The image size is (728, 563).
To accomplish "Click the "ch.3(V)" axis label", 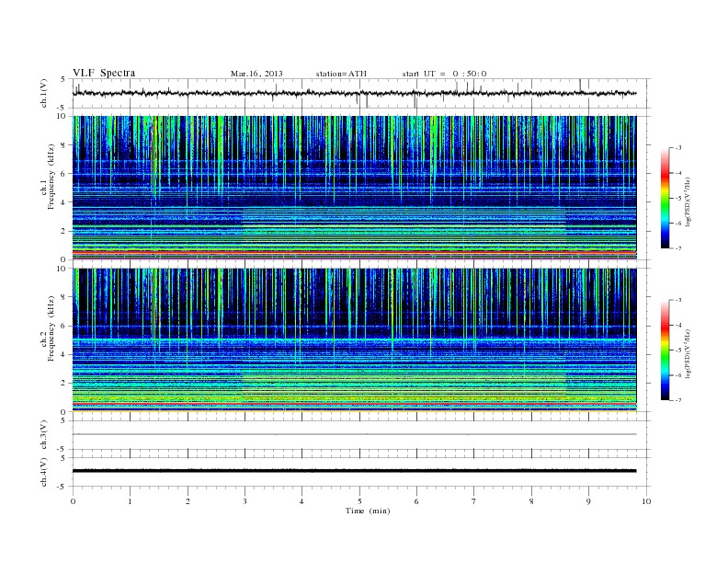I will click(x=44, y=435).
